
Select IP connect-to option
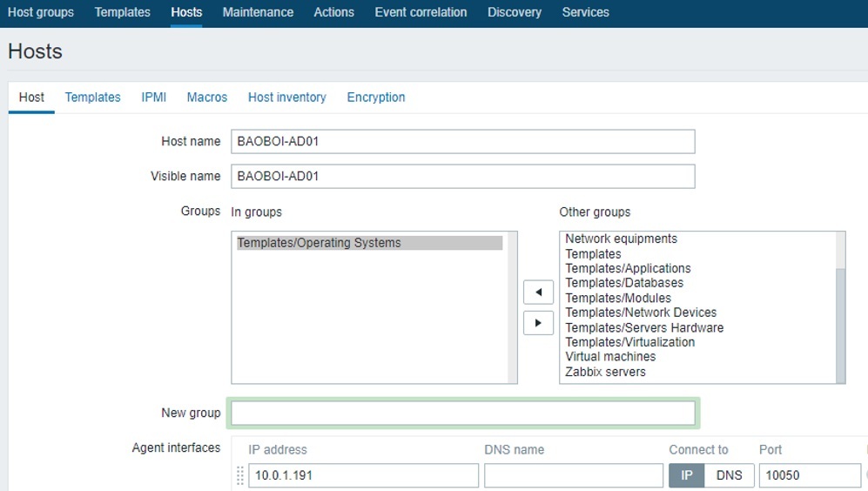click(686, 475)
